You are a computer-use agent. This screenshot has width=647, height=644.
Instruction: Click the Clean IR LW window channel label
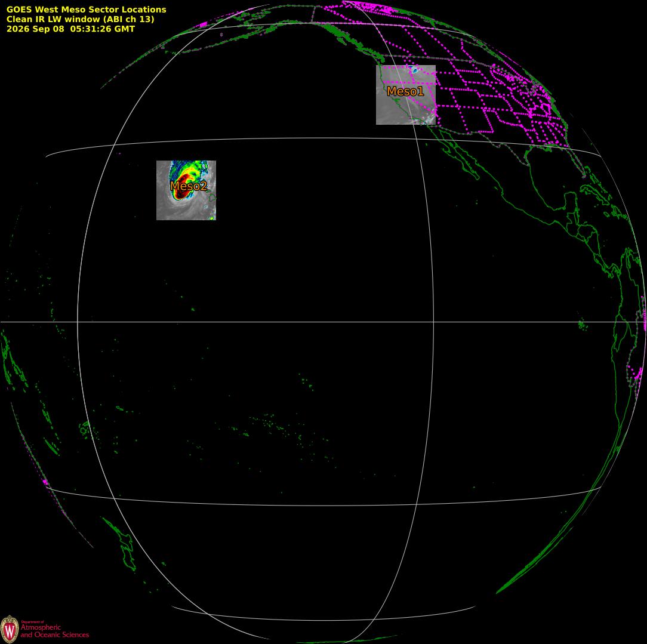tap(80, 19)
